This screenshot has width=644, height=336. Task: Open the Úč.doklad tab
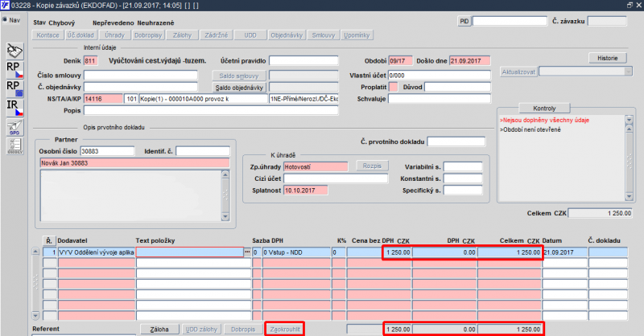coord(81,35)
